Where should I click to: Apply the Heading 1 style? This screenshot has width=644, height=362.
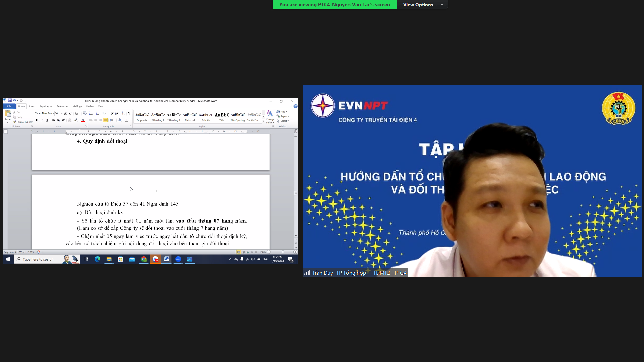158,116
